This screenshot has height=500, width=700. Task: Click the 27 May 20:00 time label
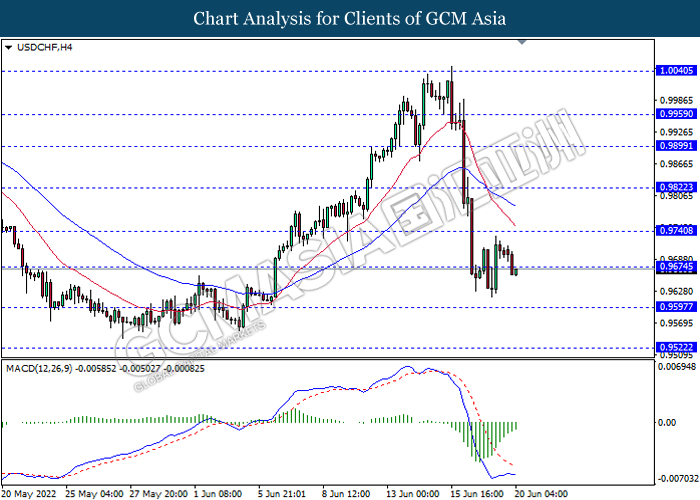(159, 494)
